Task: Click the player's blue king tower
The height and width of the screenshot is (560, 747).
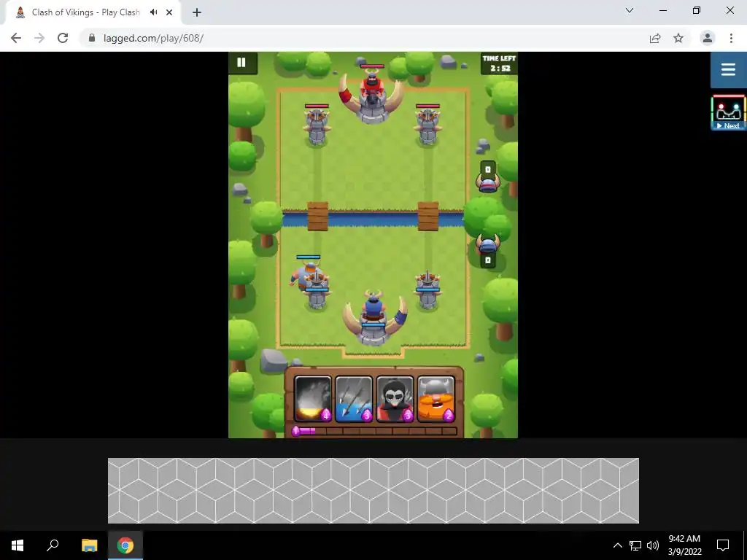Action: point(374,318)
